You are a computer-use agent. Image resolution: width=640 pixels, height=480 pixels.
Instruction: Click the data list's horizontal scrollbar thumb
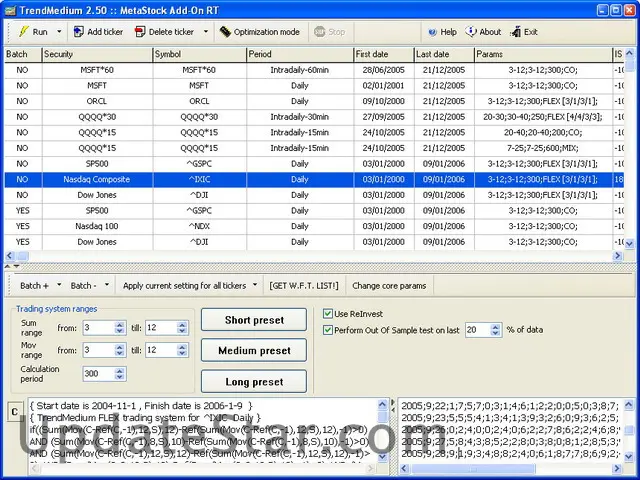click(x=473, y=469)
